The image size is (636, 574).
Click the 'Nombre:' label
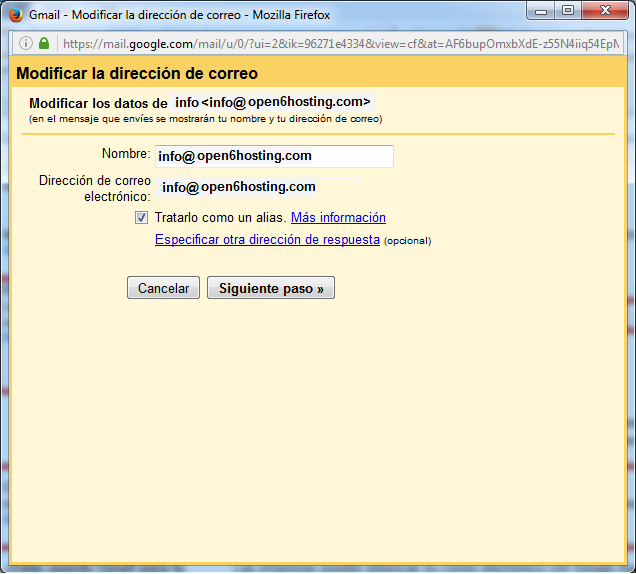pos(126,154)
